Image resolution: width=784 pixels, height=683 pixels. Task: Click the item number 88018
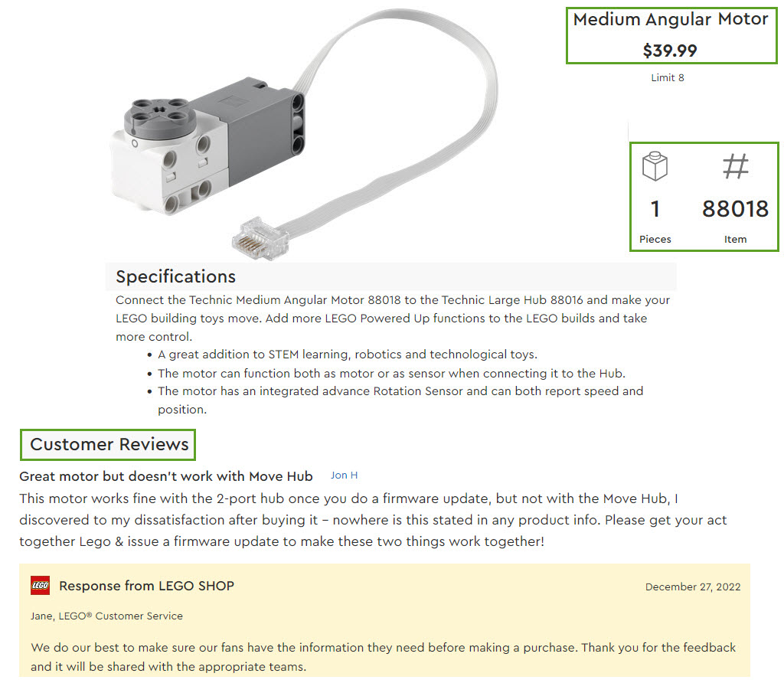coord(735,209)
